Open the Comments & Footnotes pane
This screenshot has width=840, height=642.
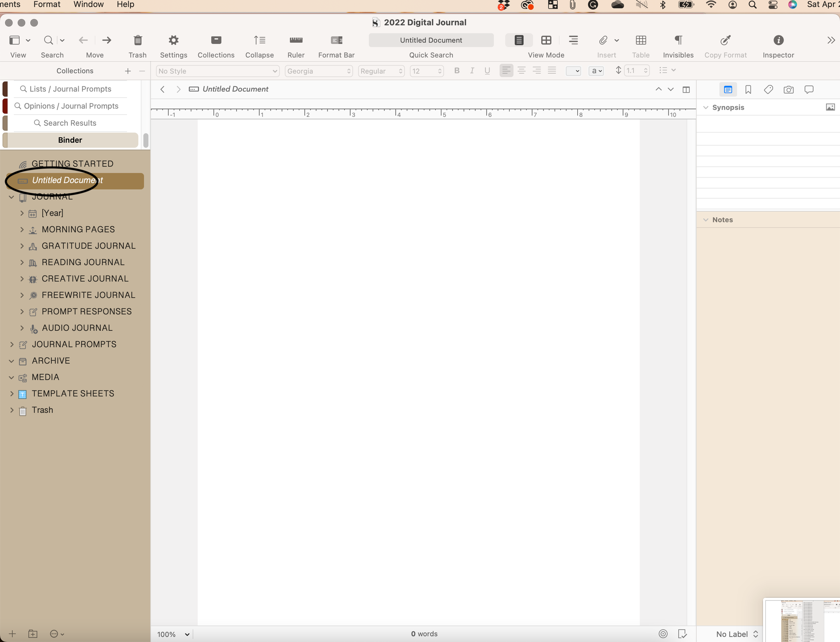[809, 89]
